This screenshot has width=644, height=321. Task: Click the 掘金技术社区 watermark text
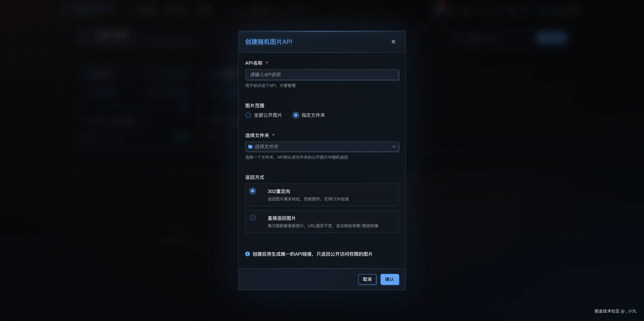[607, 311]
